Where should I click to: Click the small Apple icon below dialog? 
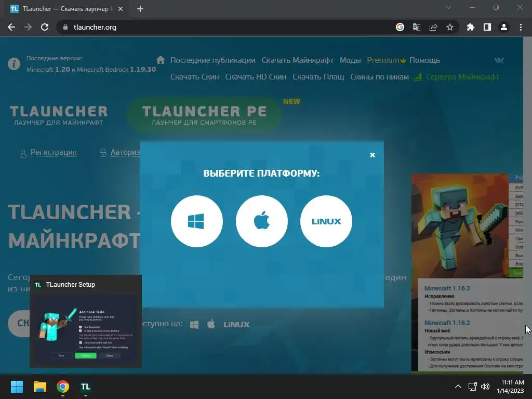point(211,324)
